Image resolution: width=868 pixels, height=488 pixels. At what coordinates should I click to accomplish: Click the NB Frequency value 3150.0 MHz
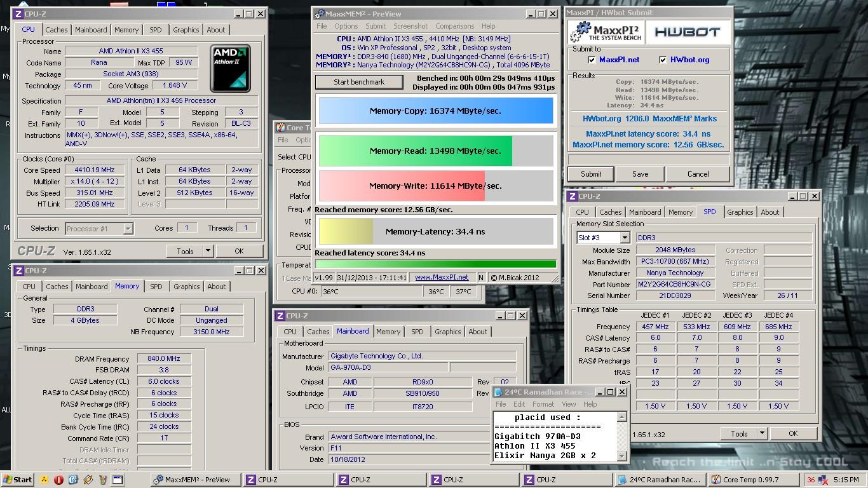[212, 332]
